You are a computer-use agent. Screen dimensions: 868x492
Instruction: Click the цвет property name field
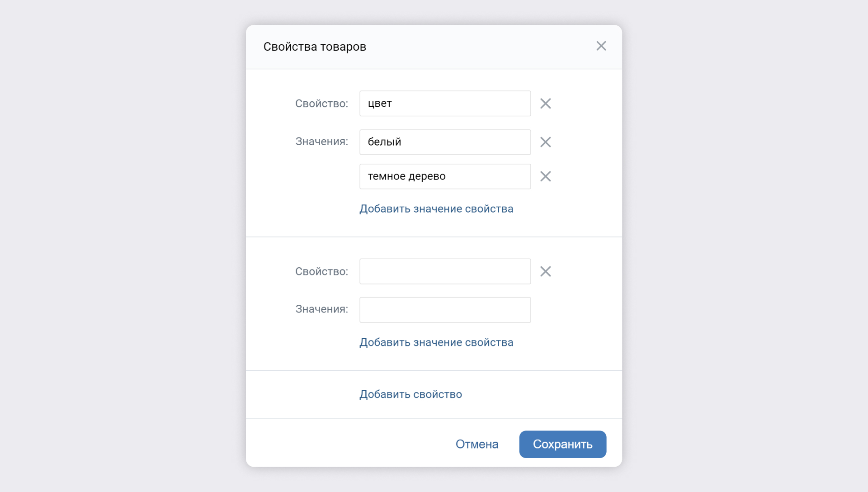pyautogui.click(x=445, y=104)
